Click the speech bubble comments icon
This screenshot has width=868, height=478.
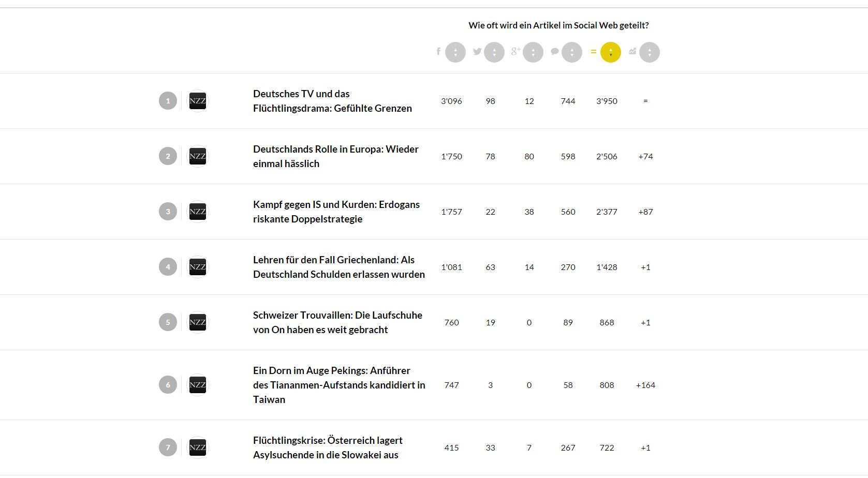tap(554, 51)
